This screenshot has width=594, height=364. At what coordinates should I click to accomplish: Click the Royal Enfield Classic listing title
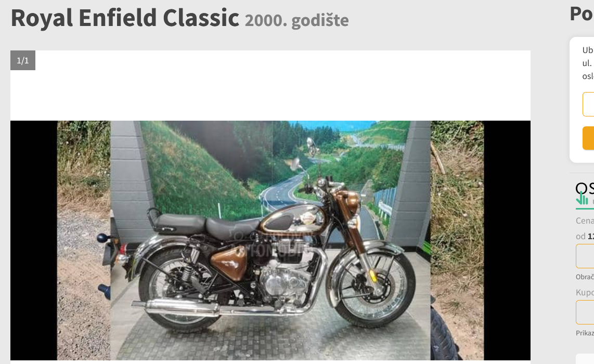(125, 18)
